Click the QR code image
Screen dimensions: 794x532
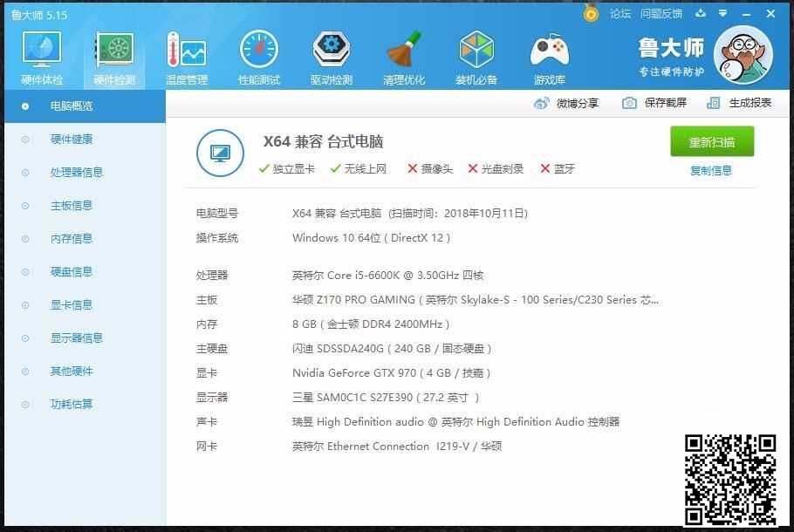(729, 477)
